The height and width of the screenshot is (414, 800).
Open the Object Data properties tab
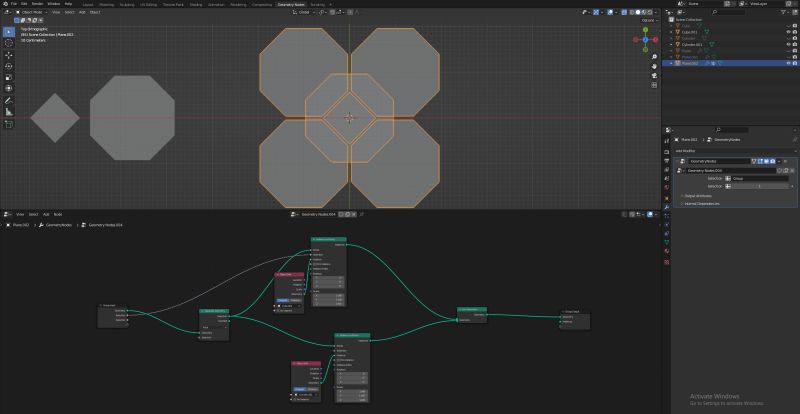pyautogui.click(x=667, y=242)
